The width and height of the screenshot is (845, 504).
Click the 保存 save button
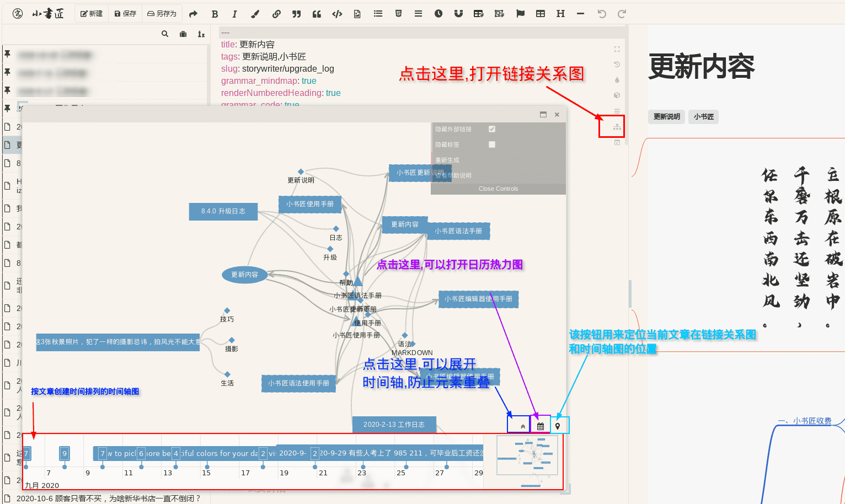tap(125, 14)
